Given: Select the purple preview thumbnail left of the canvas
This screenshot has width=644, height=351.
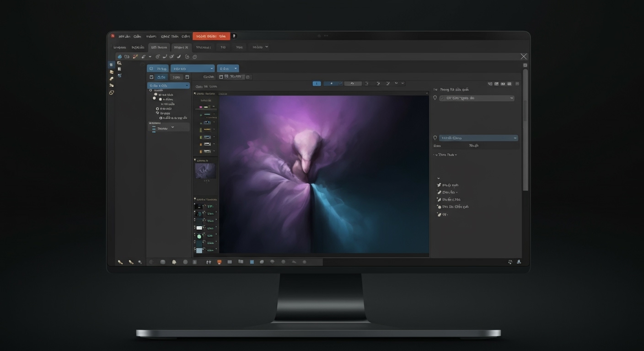Looking at the screenshot, I should tap(205, 170).
